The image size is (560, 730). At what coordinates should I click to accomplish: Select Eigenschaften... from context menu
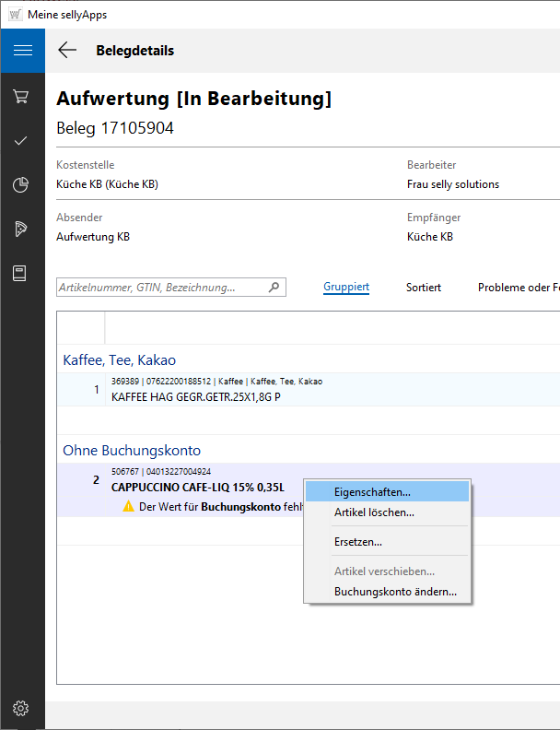tap(372, 492)
